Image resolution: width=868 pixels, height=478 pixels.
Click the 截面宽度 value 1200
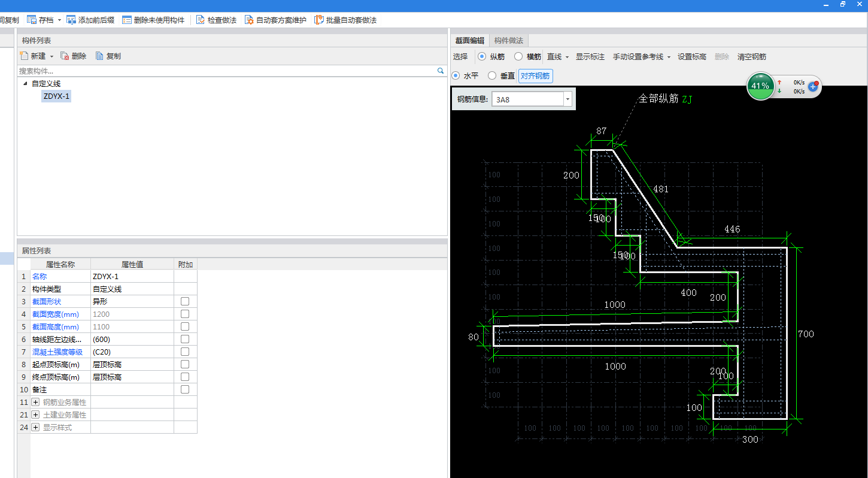coord(132,314)
